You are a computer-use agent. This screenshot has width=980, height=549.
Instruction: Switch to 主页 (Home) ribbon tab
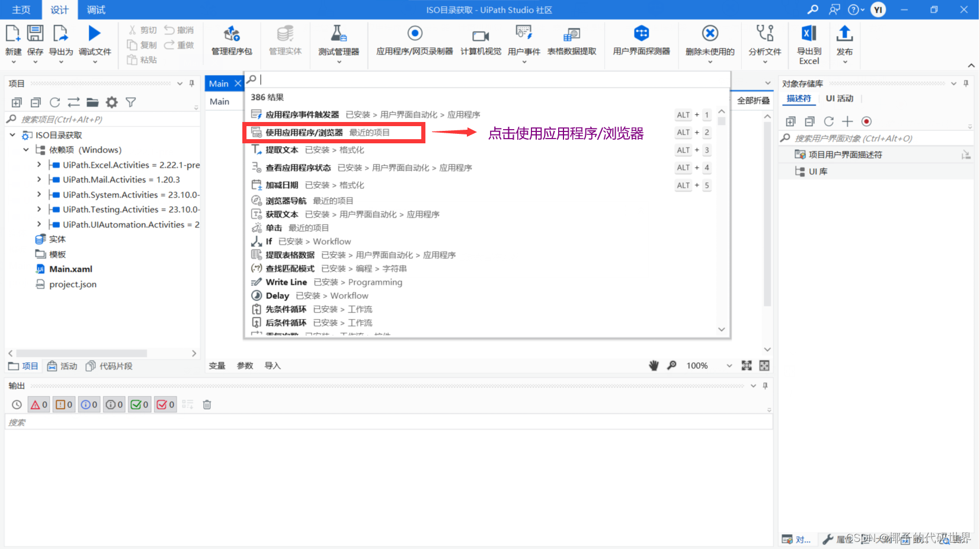[x=21, y=9]
